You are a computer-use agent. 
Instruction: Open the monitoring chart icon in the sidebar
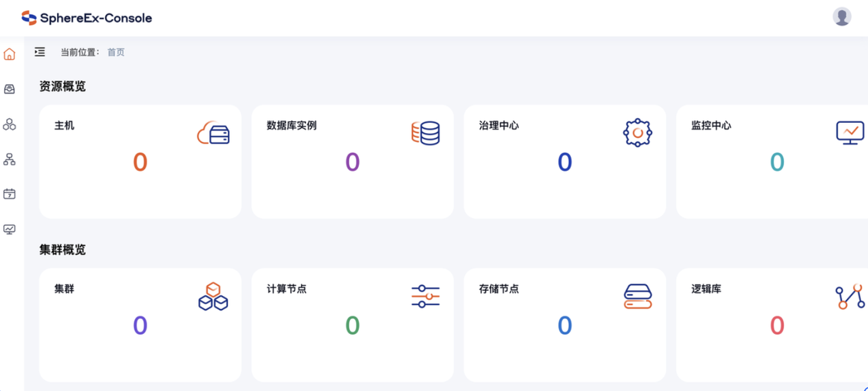(9, 229)
